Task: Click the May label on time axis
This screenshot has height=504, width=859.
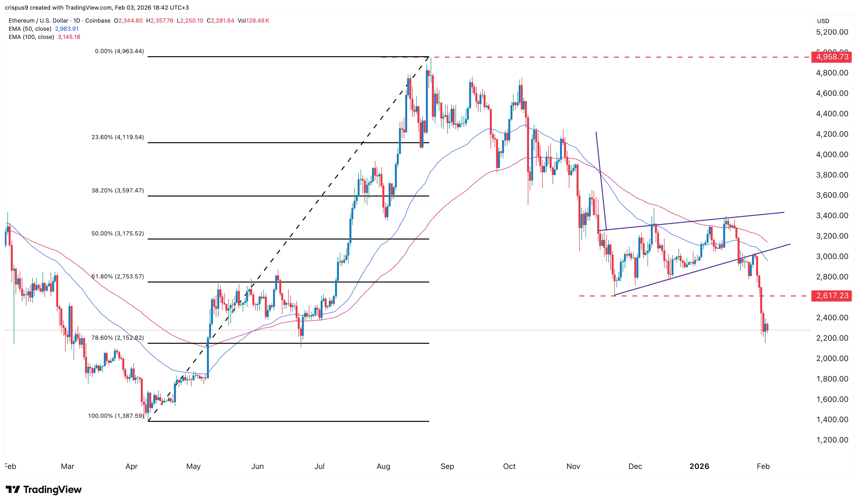Action: pos(193,466)
